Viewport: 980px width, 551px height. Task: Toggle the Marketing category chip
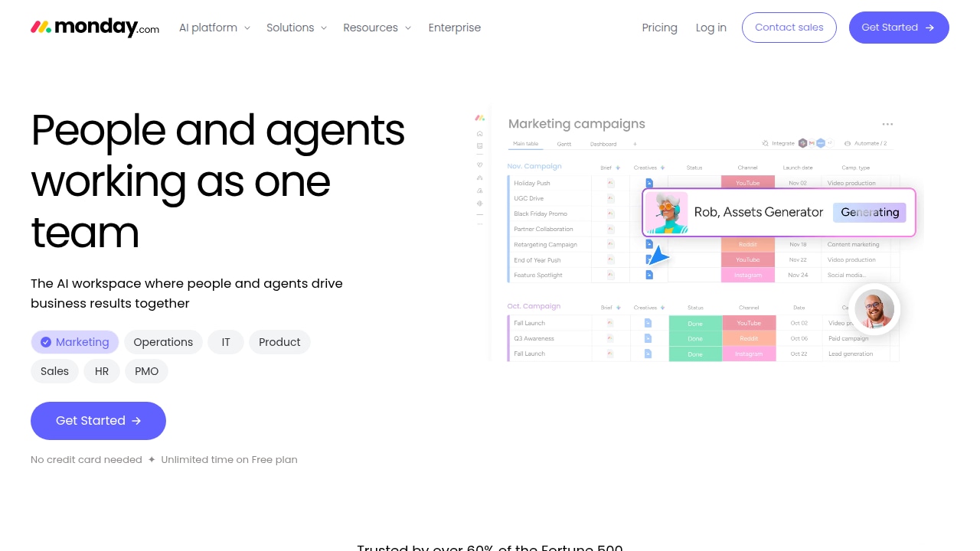point(75,342)
